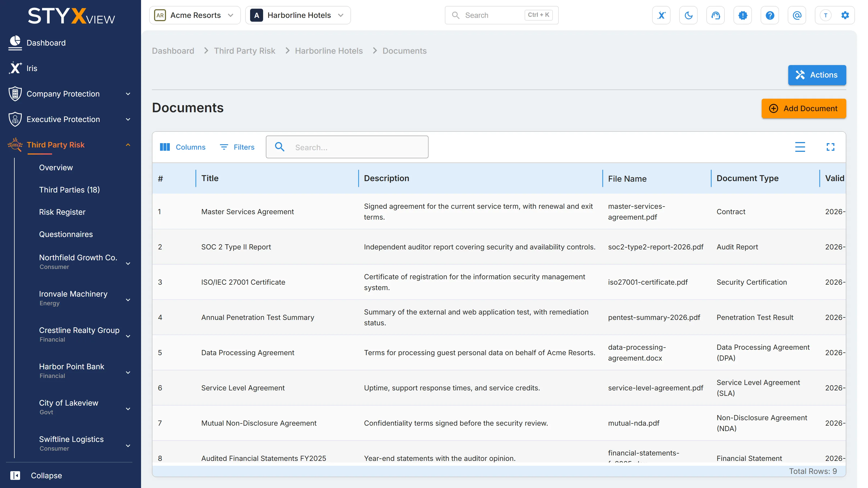Sort by Document Type column header
868x488 pixels.
coord(747,178)
